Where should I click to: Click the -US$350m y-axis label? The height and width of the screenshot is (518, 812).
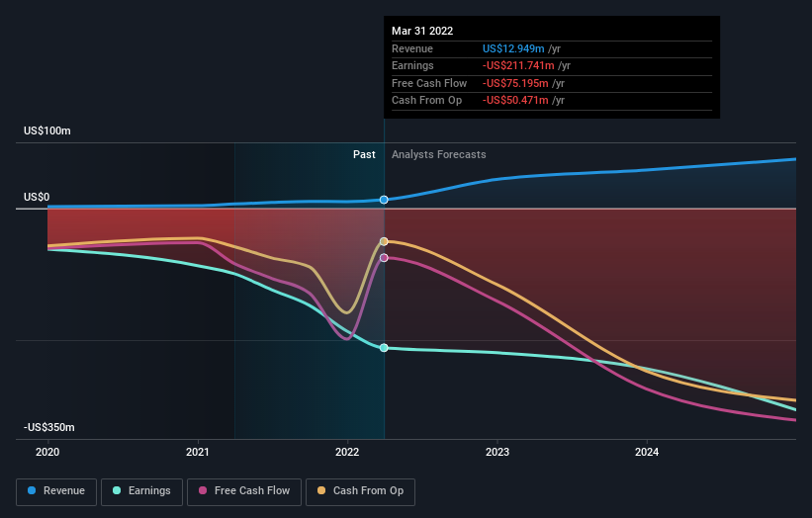pos(49,427)
